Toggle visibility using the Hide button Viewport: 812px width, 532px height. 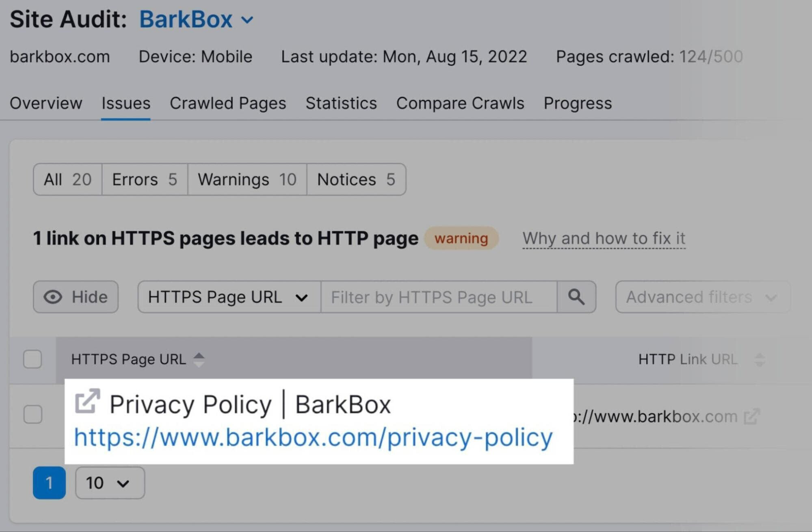click(77, 296)
